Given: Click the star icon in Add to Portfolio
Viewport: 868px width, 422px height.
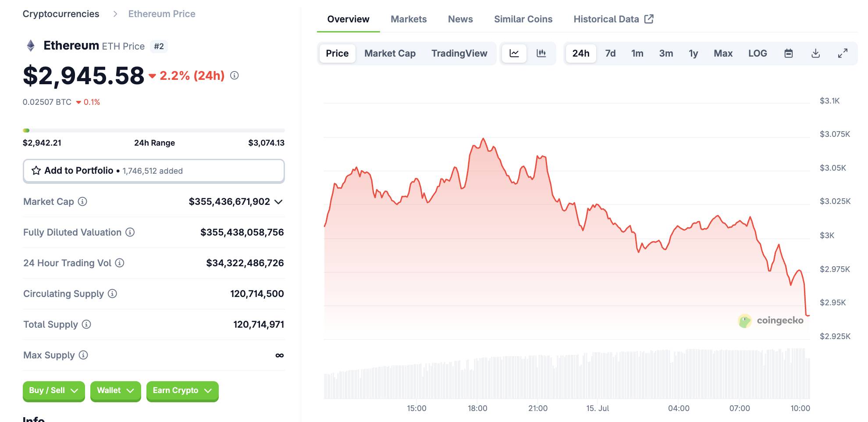Looking at the screenshot, I should pyautogui.click(x=36, y=171).
